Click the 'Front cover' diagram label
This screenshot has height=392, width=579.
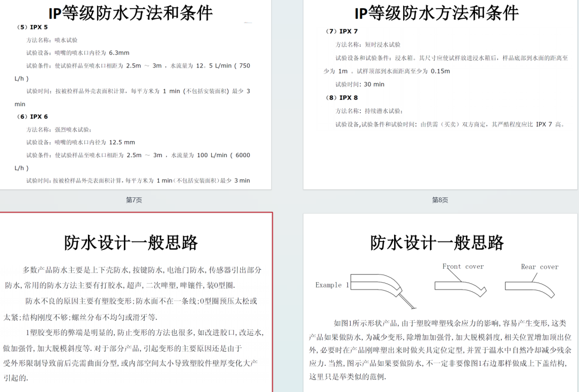463,267
